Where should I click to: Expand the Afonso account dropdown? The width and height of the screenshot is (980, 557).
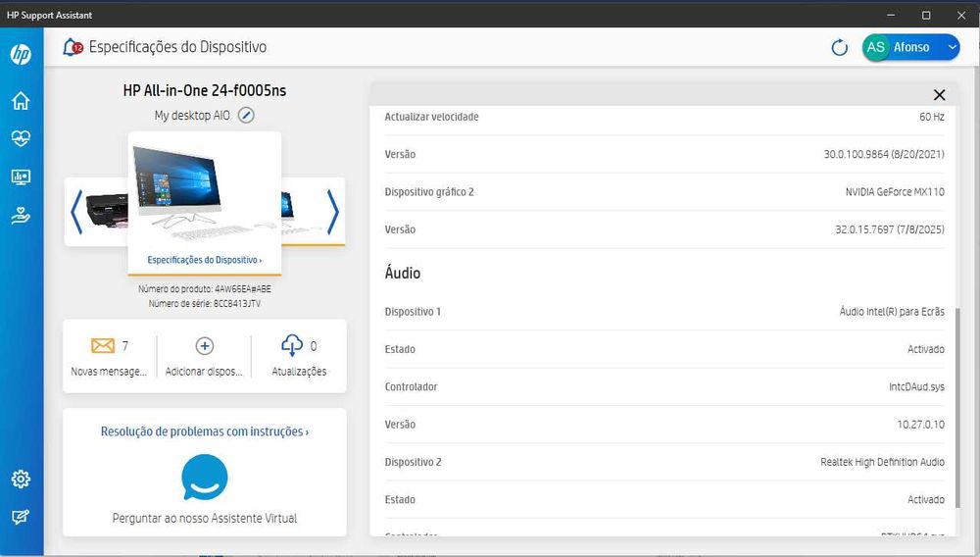952,47
